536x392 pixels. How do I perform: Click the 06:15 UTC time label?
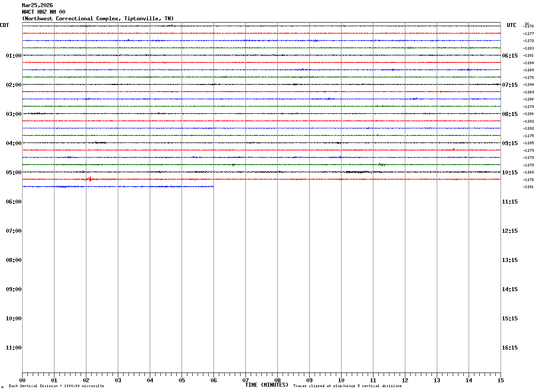click(x=510, y=56)
